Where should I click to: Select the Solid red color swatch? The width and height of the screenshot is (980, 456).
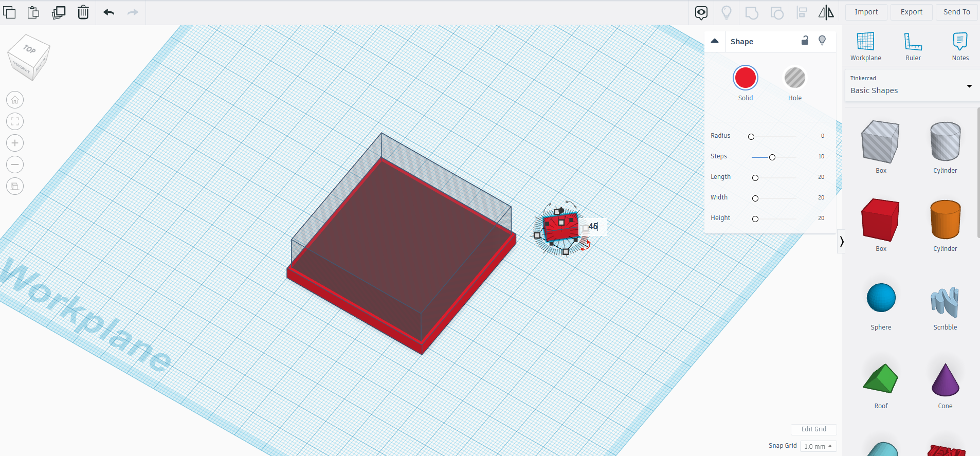pos(746,78)
